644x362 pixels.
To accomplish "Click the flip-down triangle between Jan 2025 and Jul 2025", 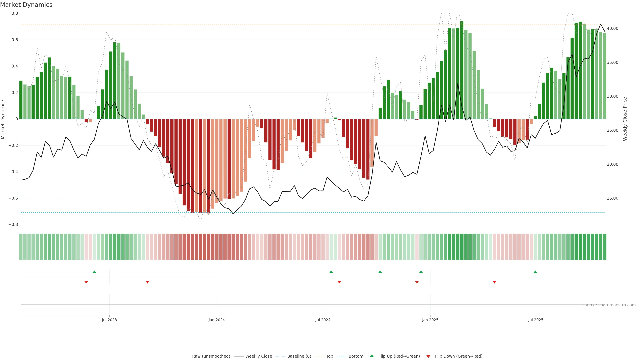I will [x=494, y=282].
